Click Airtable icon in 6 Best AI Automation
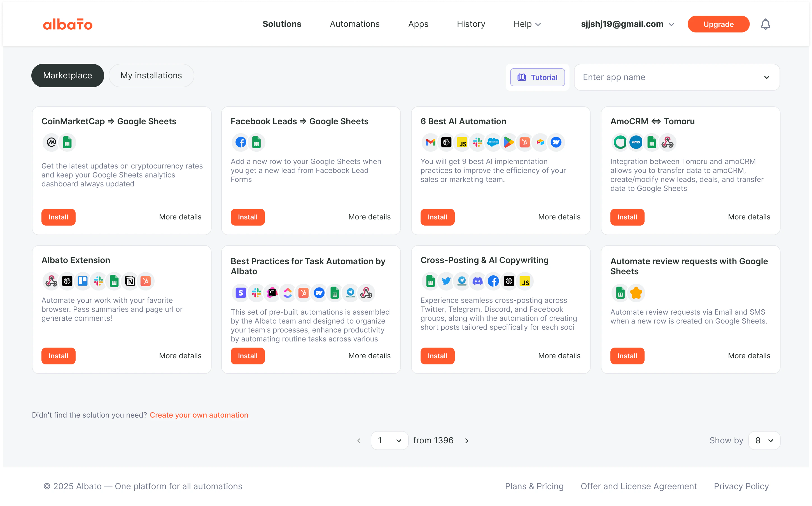 [x=541, y=142]
